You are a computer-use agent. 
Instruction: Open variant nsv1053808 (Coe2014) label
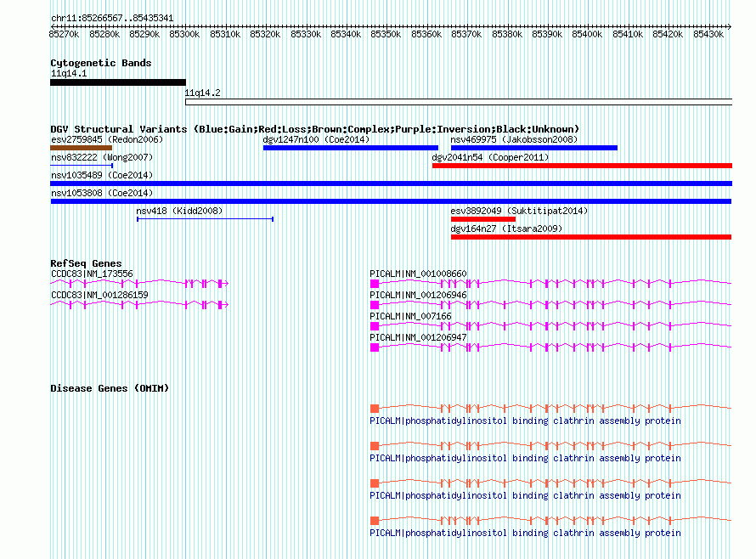point(102,193)
